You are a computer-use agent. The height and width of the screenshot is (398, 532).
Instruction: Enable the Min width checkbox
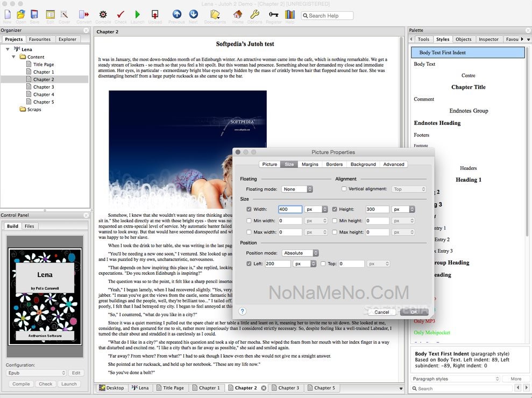coord(249,221)
